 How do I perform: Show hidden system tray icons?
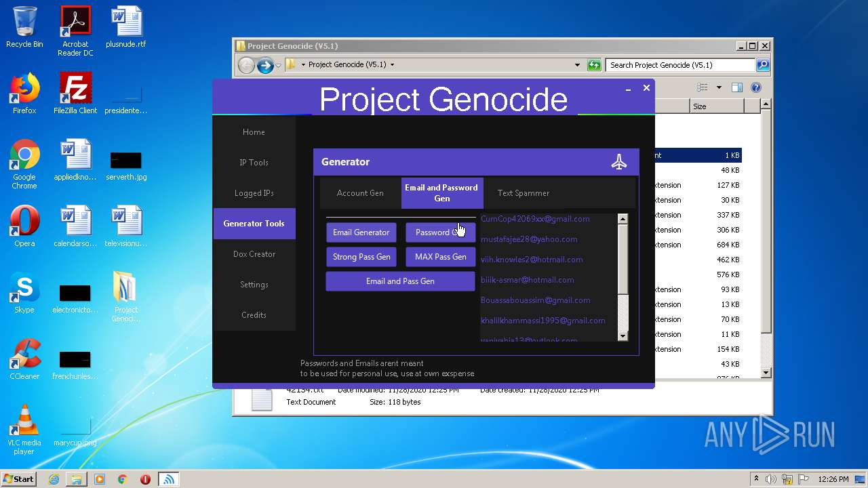[x=756, y=479]
